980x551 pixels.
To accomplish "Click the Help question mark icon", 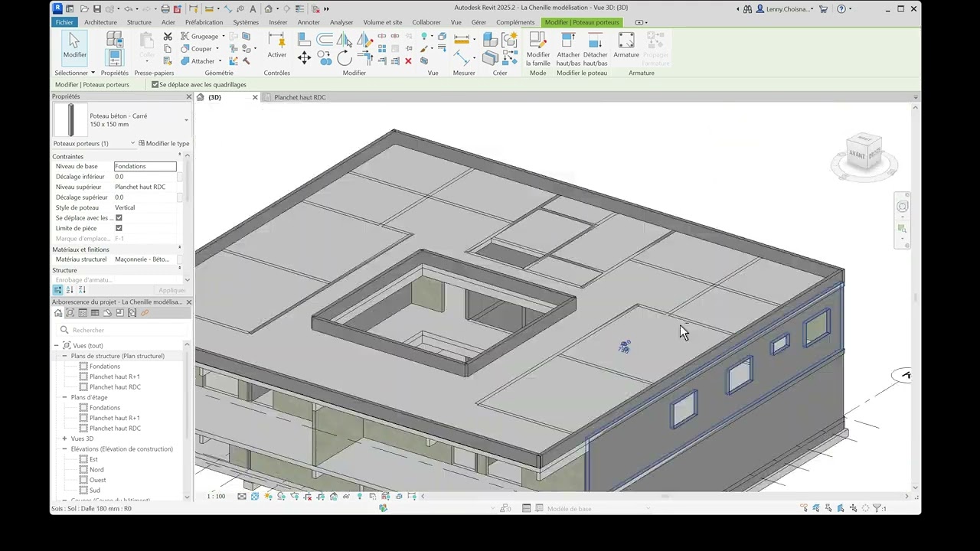I will click(841, 9).
